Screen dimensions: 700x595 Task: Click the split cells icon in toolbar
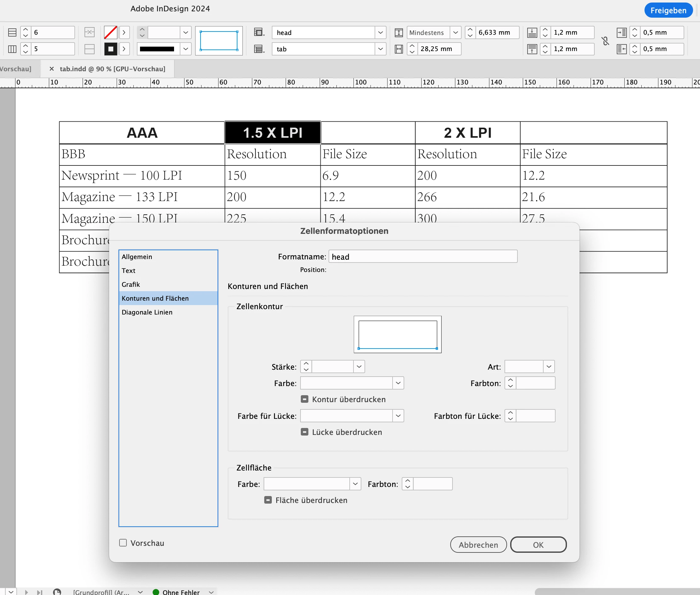[x=89, y=49]
